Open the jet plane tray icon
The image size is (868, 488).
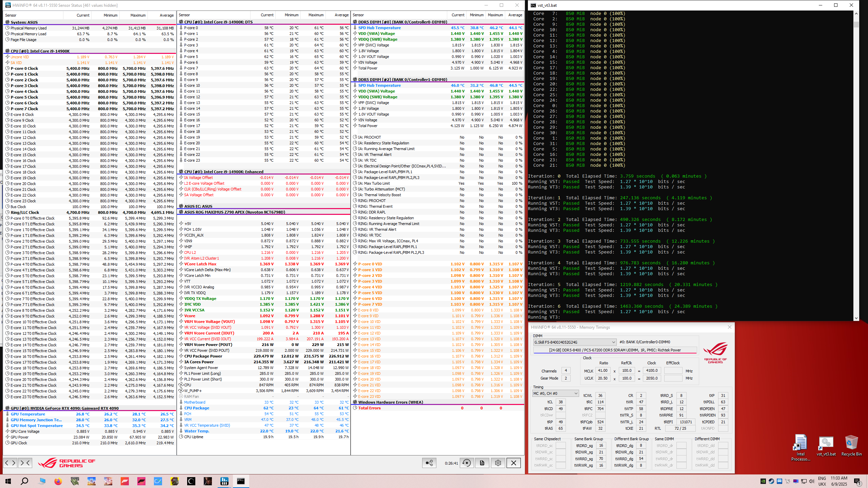pyautogui.click(x=787, y=481)
